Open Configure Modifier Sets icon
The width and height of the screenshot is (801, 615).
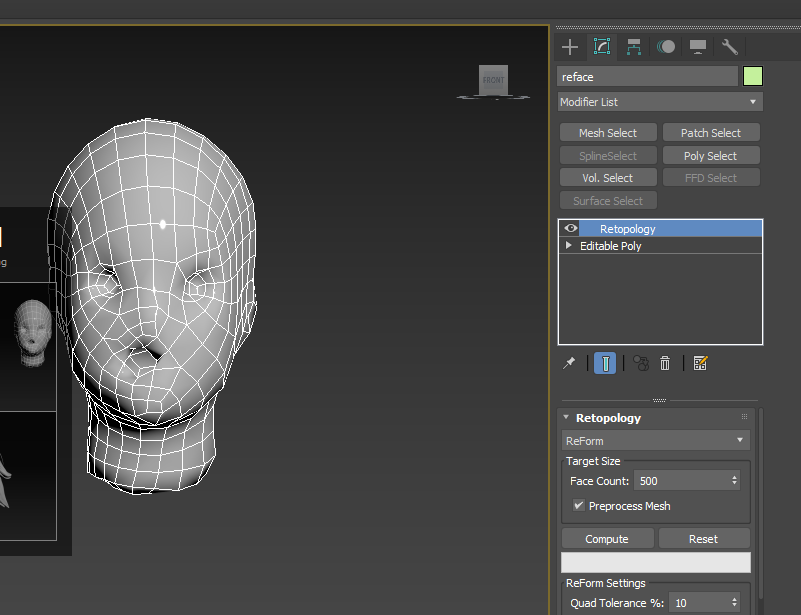point(700,363)
